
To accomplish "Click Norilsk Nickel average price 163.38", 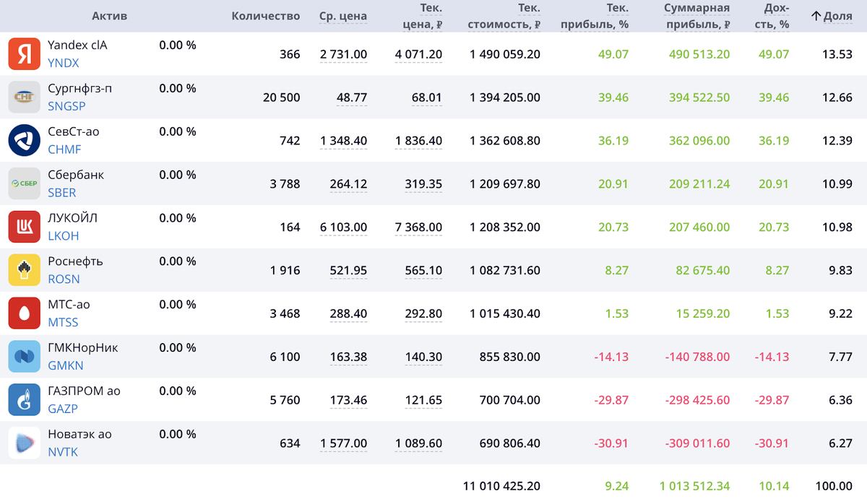I will coord(348,357).
